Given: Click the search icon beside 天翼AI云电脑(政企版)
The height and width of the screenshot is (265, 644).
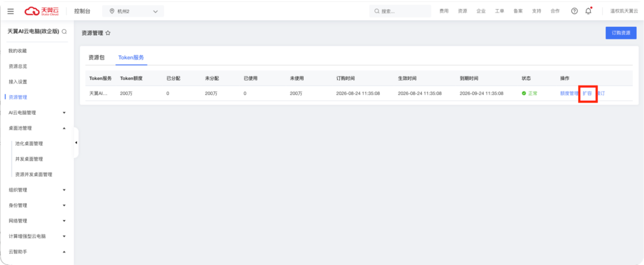Looking at the screenshot, I should [x=64, y=32].
